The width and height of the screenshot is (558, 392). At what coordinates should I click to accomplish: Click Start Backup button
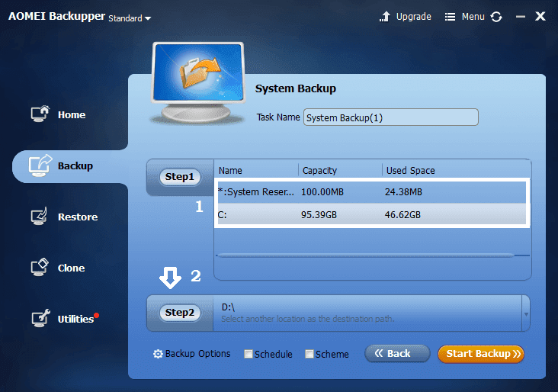[x=481, y=354]
